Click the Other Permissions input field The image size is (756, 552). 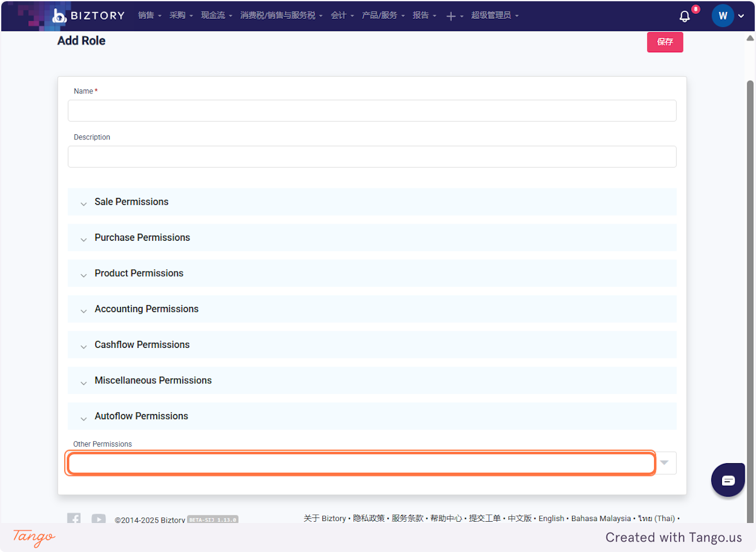(x=361, y=463)
